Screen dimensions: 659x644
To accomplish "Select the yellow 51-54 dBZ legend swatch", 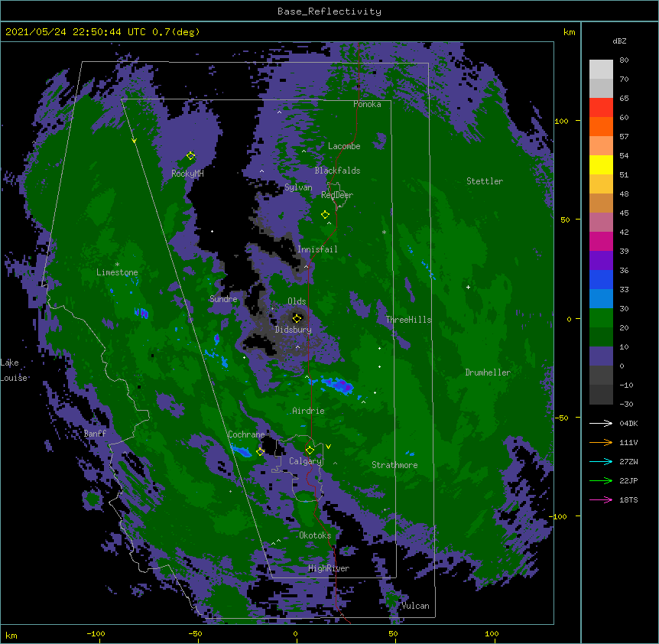I will 601,164.
